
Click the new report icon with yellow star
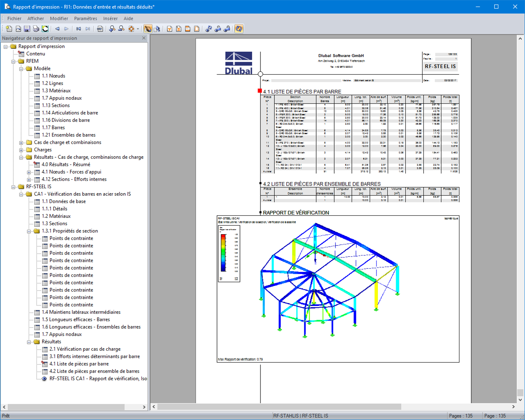click(9, 29)
